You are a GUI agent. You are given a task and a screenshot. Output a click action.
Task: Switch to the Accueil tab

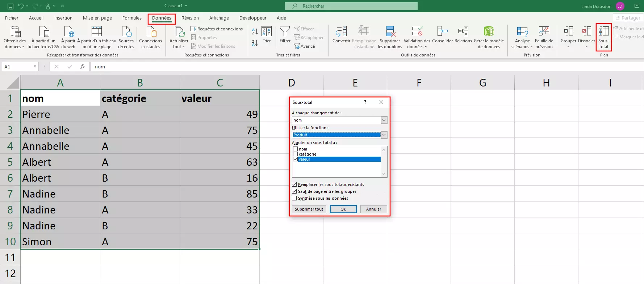[36, 18]
